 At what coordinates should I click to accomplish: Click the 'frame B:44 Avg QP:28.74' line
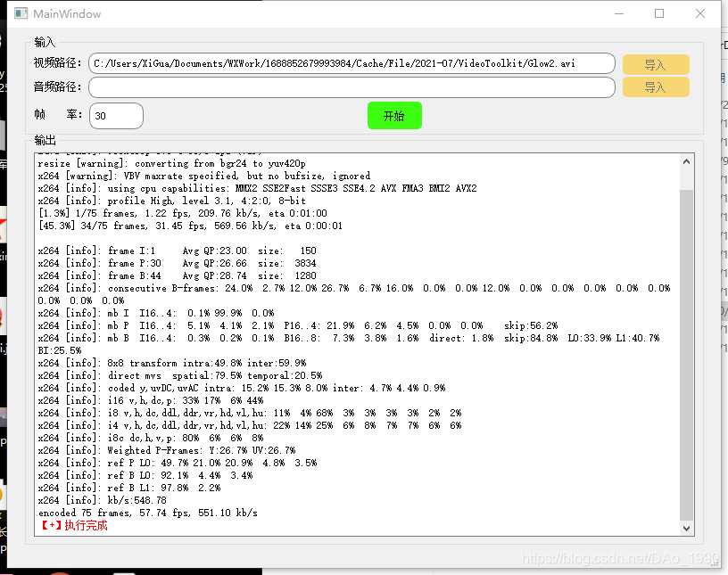pos(178,275)
